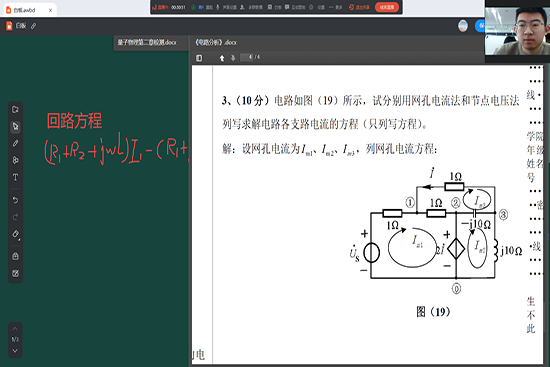Switch to 《电路分析》.docx tab
This screenshot has width=550, height=367.
click(216, 42)
